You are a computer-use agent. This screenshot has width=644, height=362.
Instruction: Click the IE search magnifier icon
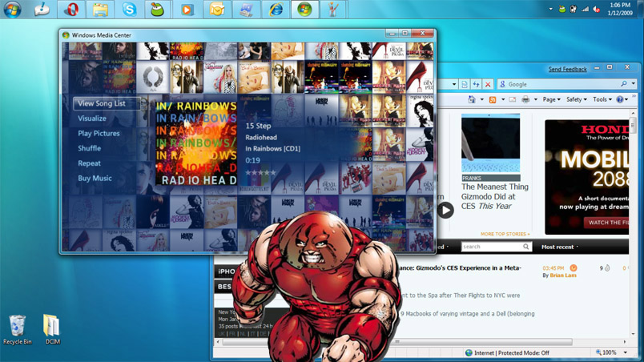pos(623,84)
